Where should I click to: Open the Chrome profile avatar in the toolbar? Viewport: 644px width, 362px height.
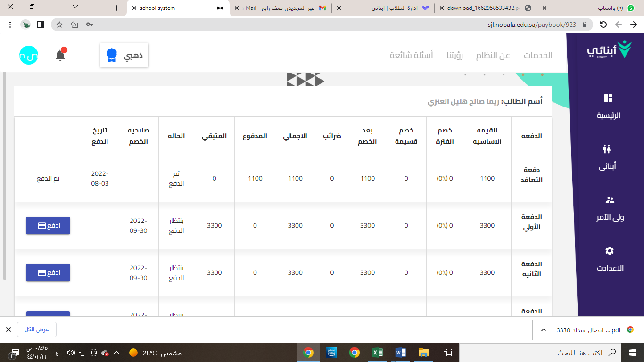coord(25,25)
